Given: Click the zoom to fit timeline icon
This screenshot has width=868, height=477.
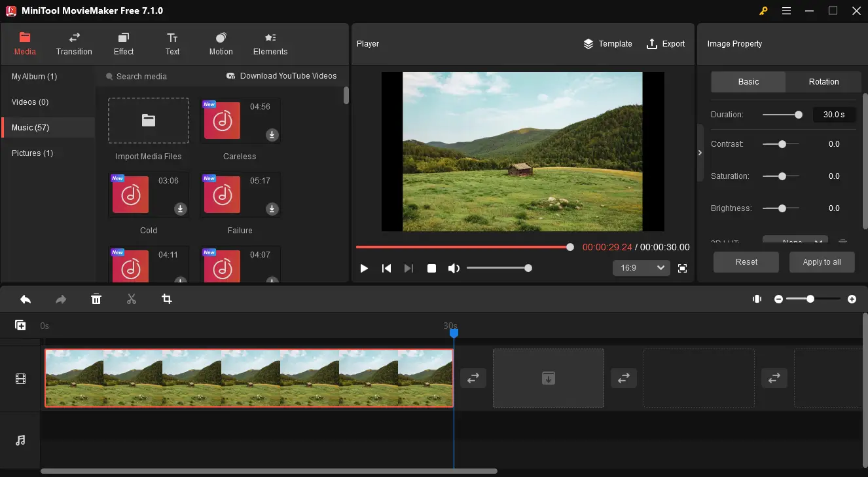Looking at the screenshot, I should 757,299.
